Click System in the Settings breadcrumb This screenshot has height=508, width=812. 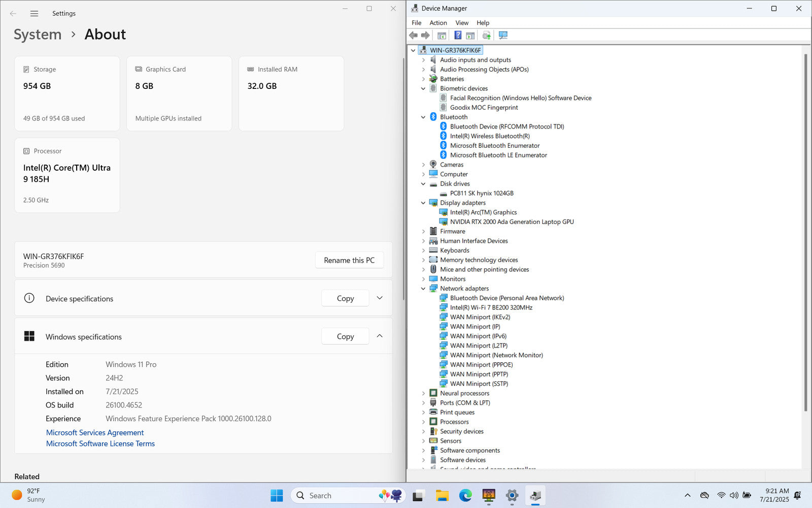pyautogui.click(x=38, y=35)
